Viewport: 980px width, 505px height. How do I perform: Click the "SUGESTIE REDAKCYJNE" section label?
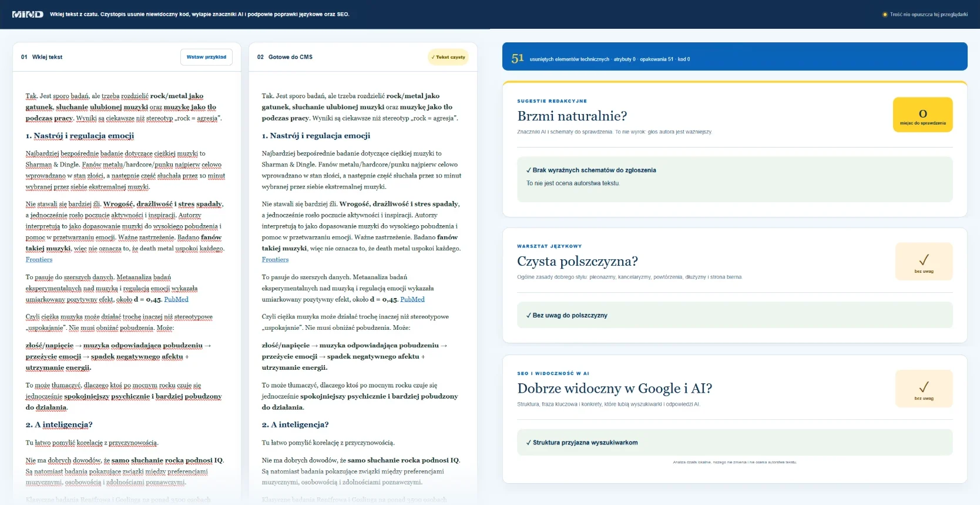[x=552, y=101]
